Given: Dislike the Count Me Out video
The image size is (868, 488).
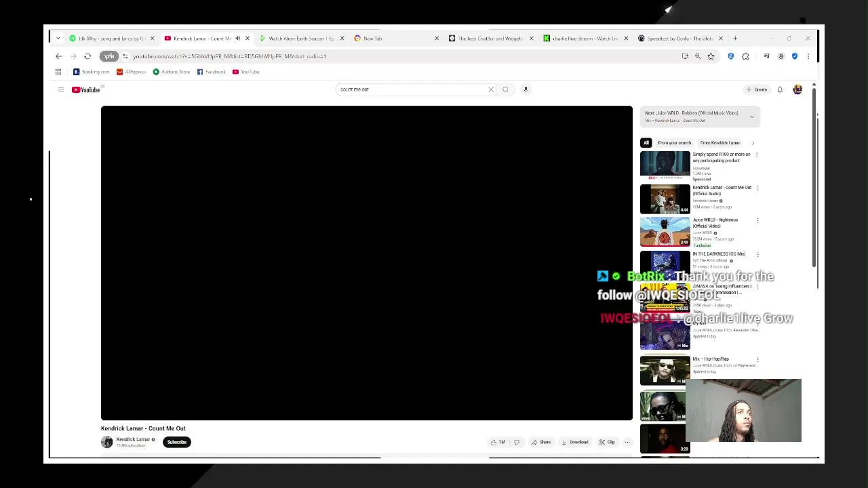Looking at the screenshot, I should tap(517, 442).
